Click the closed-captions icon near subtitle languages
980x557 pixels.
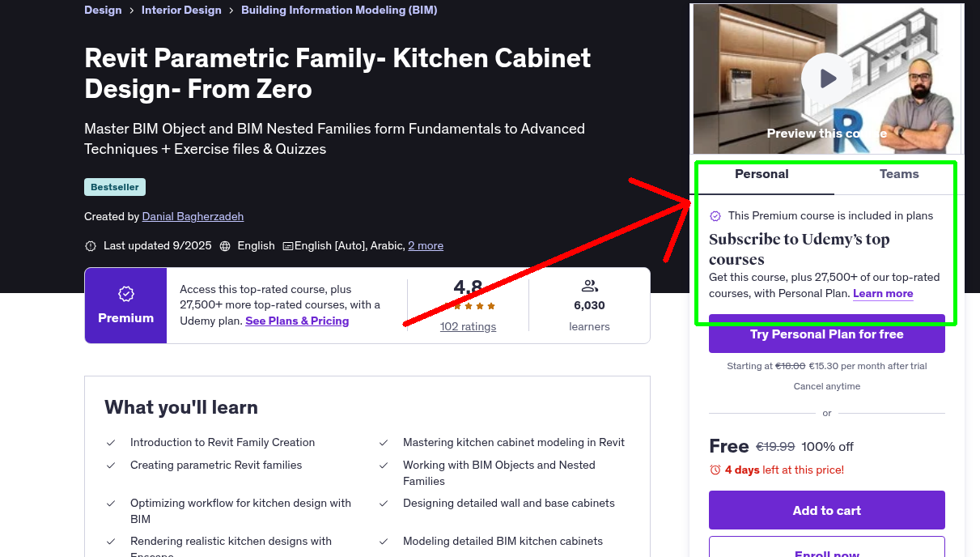pyautogui.click(x=289, y=245)
